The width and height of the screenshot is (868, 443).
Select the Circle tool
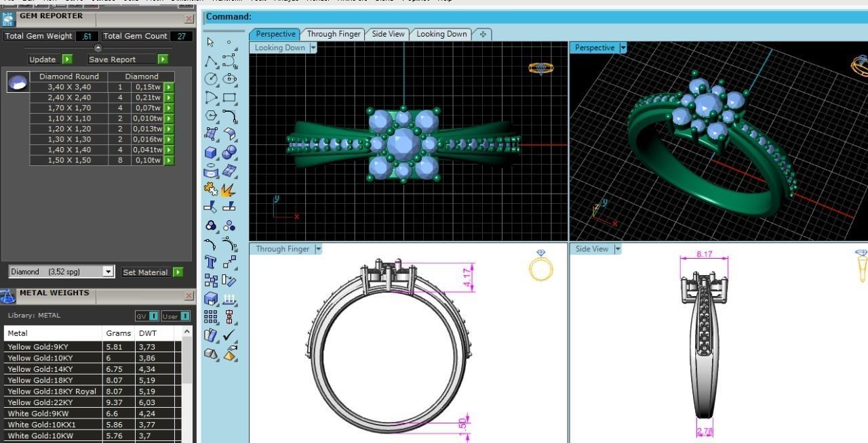point(211,79)
